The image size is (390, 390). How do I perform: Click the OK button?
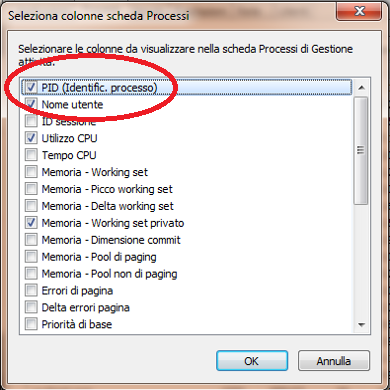coord(252,361)
